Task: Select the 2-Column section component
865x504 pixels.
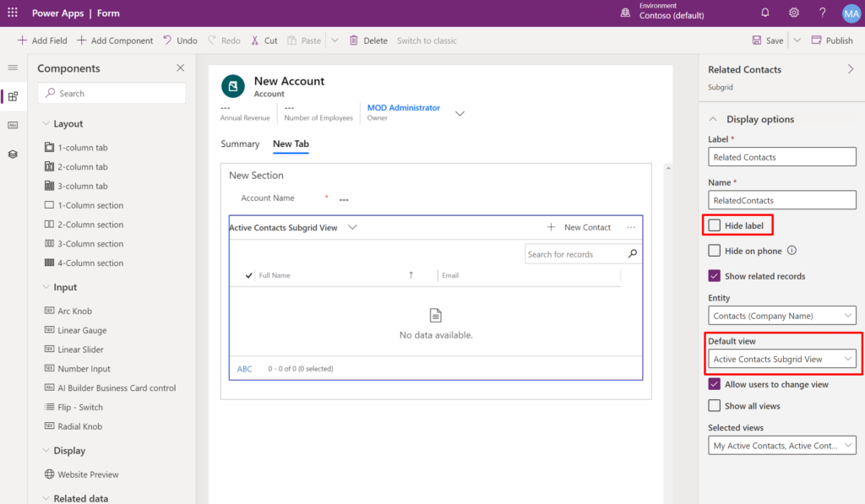Action: (84, 225)
